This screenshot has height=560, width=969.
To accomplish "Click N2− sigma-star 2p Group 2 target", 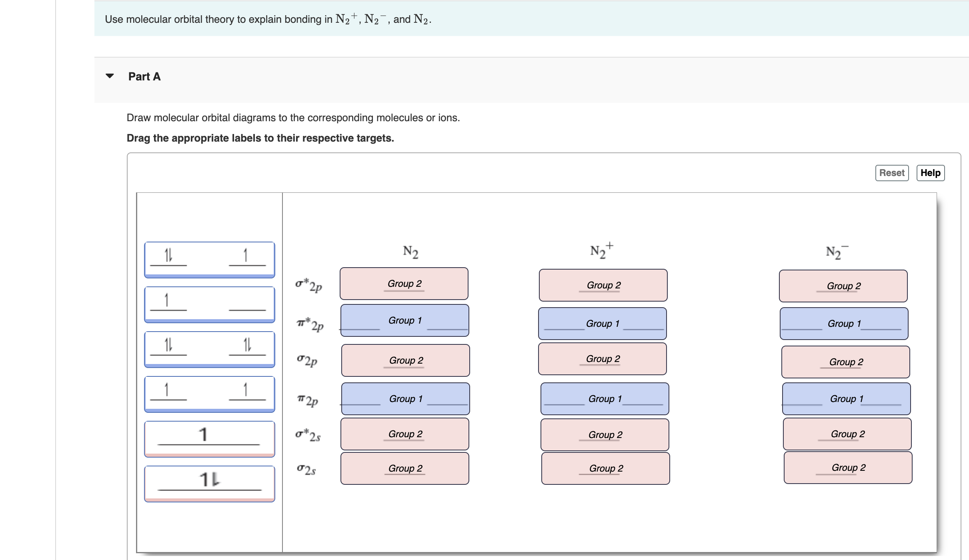I will tap(843, 286).
